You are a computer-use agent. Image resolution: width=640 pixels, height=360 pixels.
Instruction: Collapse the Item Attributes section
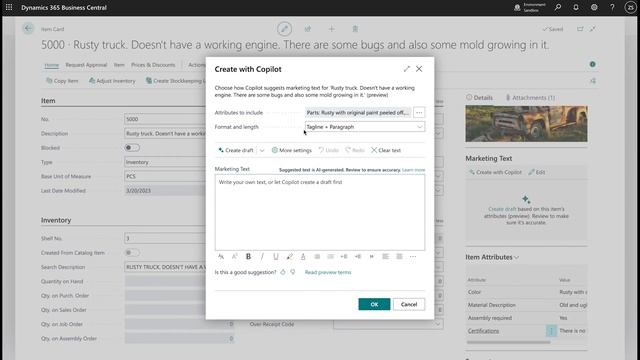click(492, 257)
